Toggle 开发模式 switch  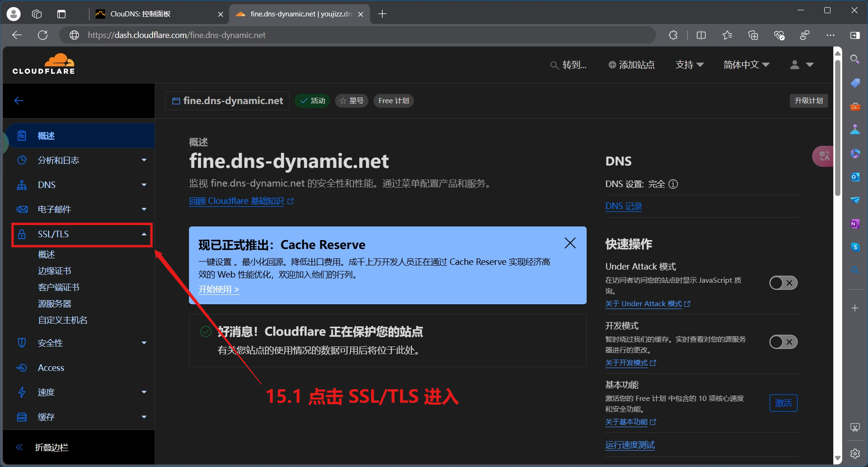(x=783, y=342)
